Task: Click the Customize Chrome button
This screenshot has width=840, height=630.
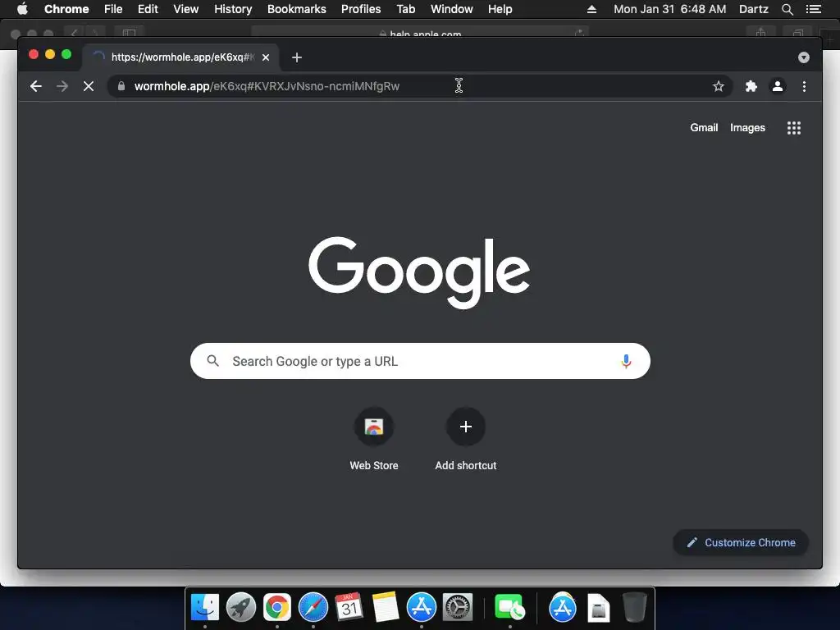Action: [741, 543]
